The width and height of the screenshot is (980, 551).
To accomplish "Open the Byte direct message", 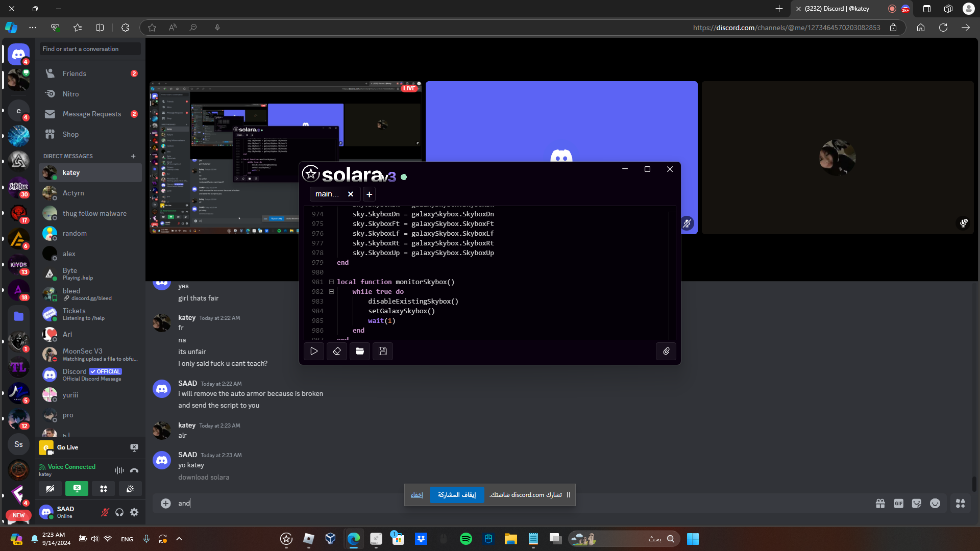I will 90,274.
